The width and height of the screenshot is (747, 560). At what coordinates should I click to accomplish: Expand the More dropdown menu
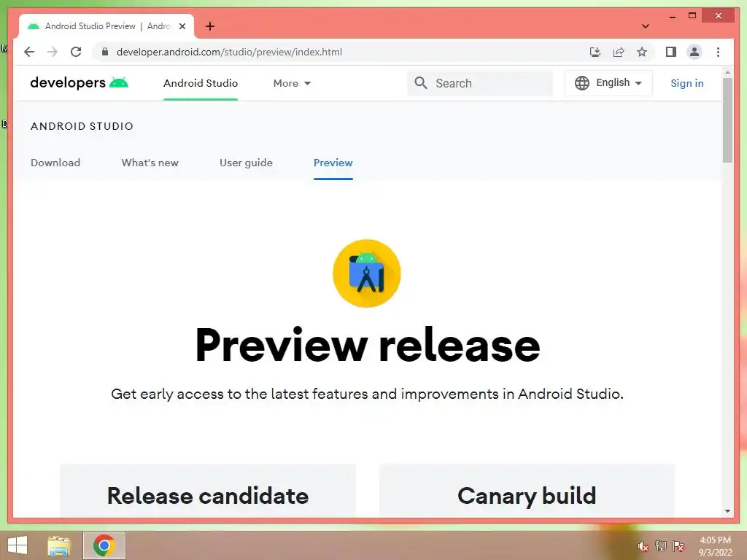pyautogui.click(x=292, y=83)
